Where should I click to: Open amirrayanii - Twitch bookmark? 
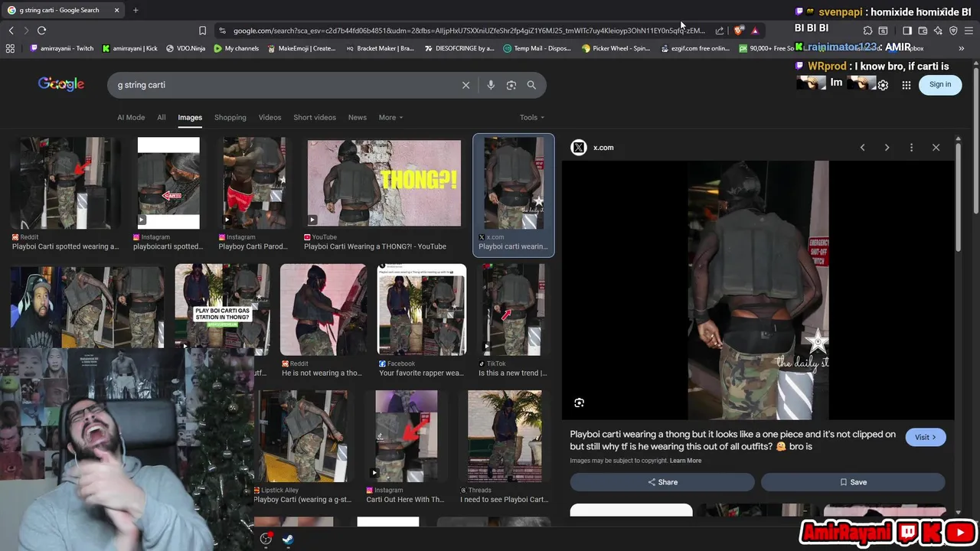[x=62, y=48]
